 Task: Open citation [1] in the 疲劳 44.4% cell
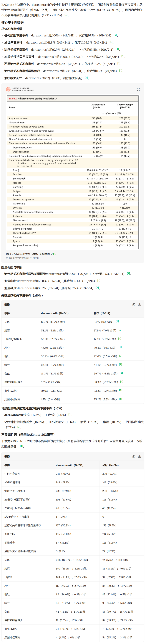coord(121,365)
